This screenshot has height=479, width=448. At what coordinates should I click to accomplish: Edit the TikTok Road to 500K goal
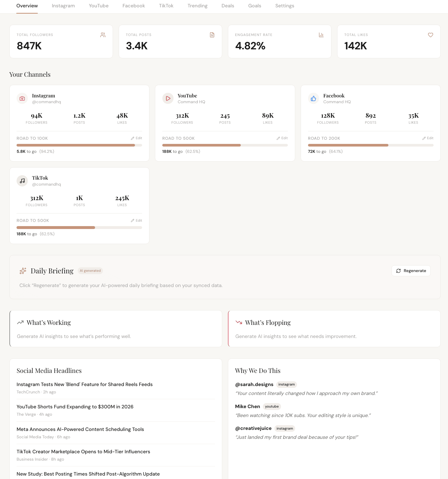pos(136,220)
